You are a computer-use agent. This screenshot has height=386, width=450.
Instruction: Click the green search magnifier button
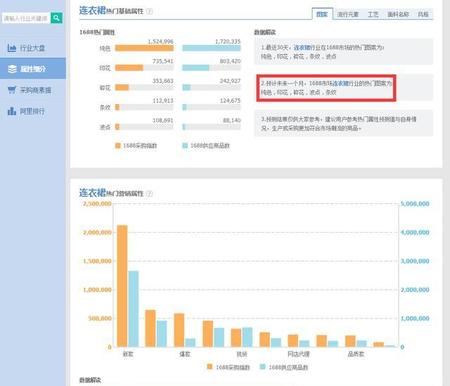pos(56,18)
